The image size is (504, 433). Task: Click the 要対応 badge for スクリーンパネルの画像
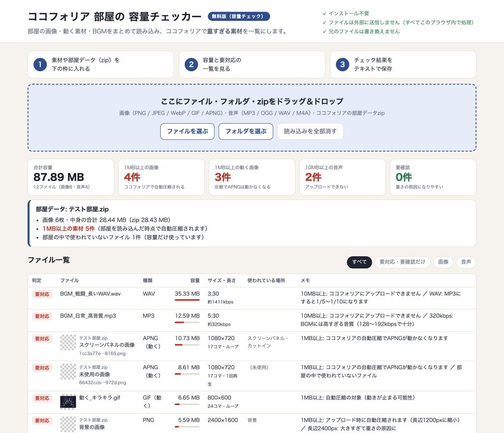point(42,339)
